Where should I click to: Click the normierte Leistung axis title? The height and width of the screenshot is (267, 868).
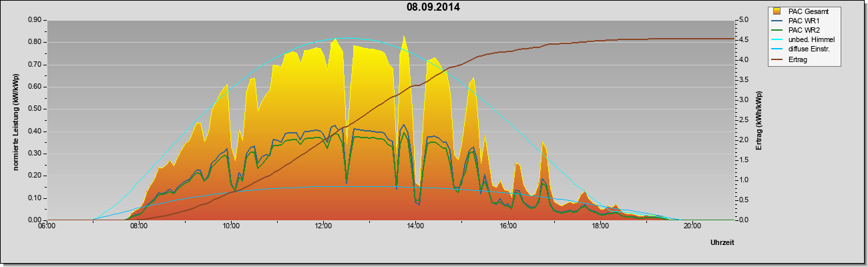(x=15, y=120)
